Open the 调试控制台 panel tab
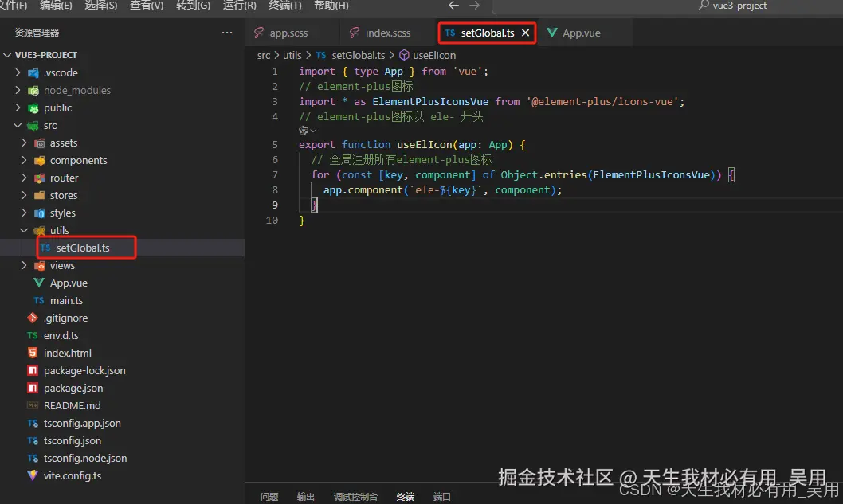 (355, 495)
